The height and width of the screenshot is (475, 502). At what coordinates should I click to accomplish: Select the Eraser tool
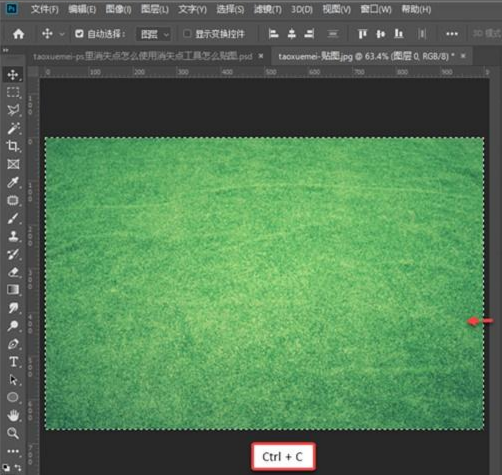coord(13,272)
